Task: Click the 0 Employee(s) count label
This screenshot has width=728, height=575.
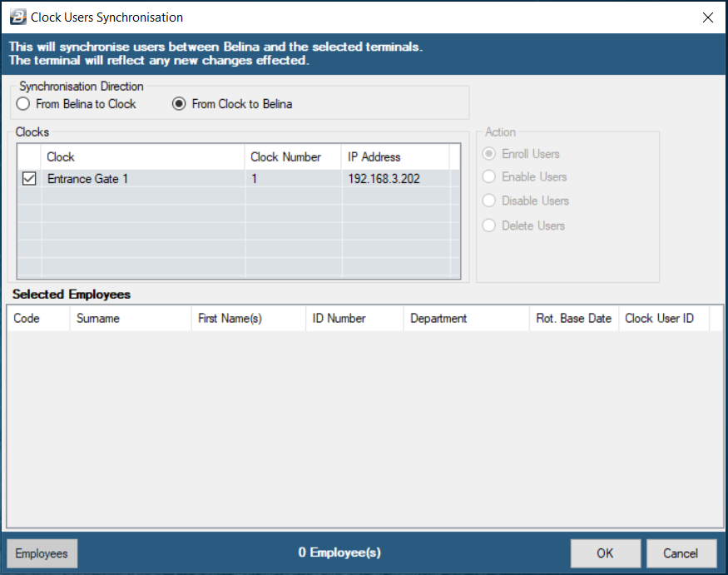Action: [339, 553]
